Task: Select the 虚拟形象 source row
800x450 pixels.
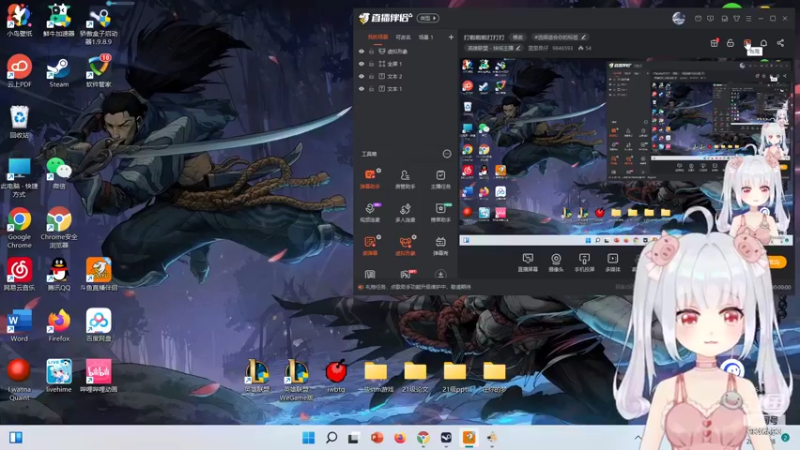Action: [405, 52]
